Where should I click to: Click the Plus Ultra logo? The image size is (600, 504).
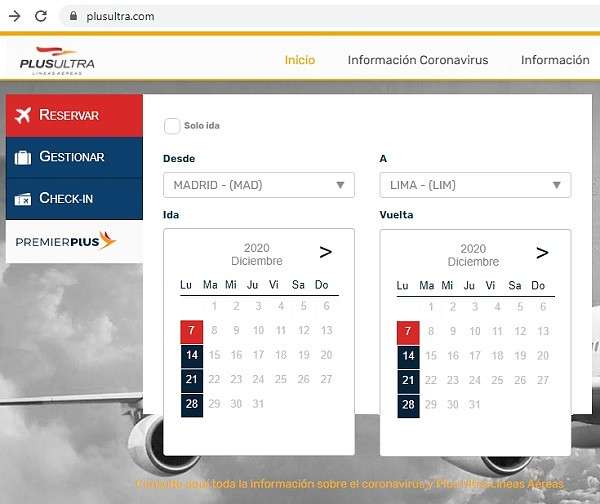tap(57, 60)
